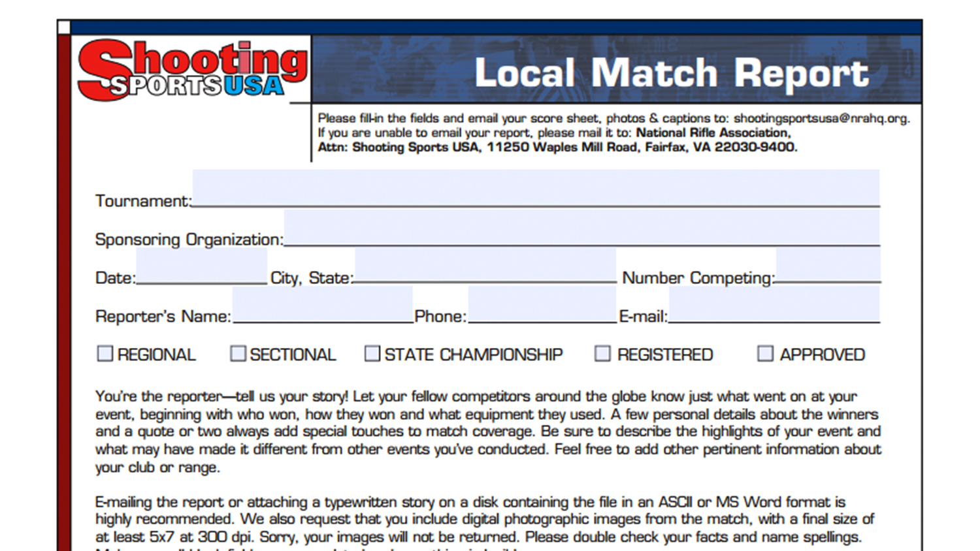Viewport: 980px width, 551px height.
Task: Click the "E-mailing the report" instructions paragraph
Action: [x=483, y=520]
